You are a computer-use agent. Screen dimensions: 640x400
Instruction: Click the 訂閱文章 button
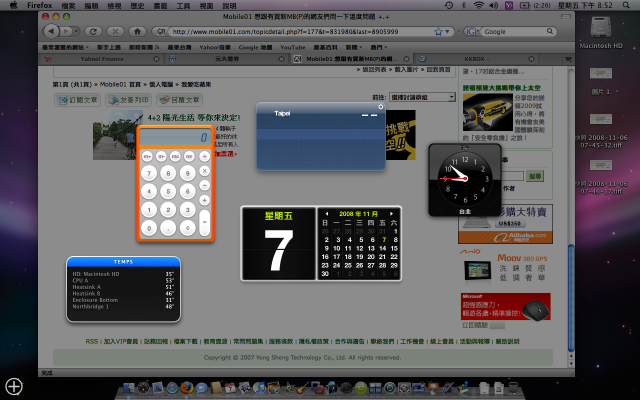coord(78,100)
